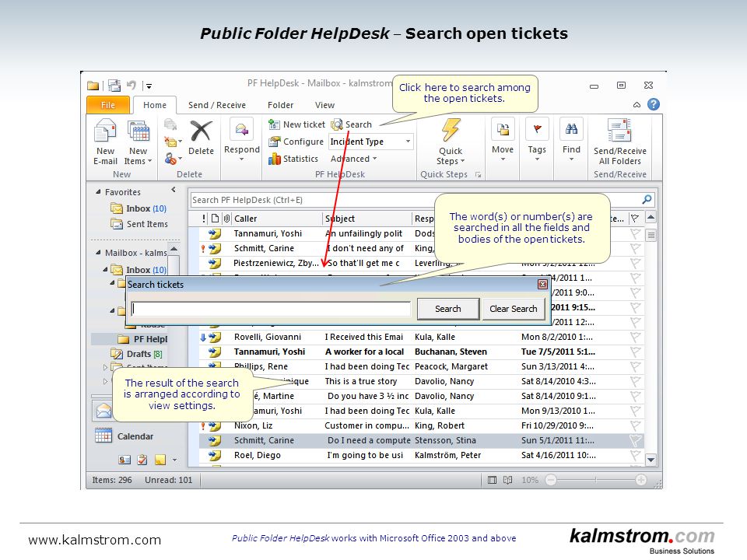Click the Delete X icon
Screen dimensions: 747x560
pos(201,131)
